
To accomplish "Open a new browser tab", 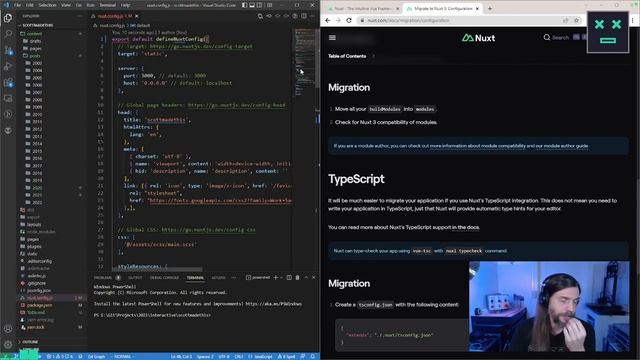I will [x=490, y=8].
